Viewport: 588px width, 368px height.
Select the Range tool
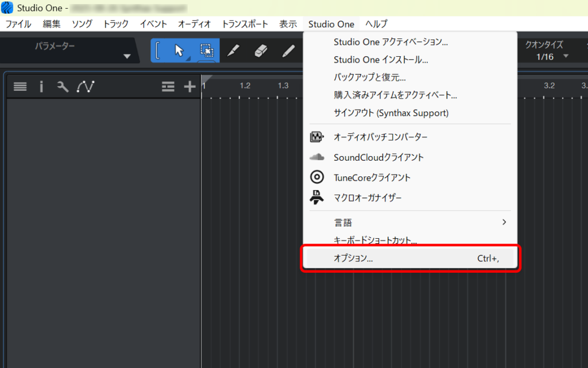click(206, 51)
